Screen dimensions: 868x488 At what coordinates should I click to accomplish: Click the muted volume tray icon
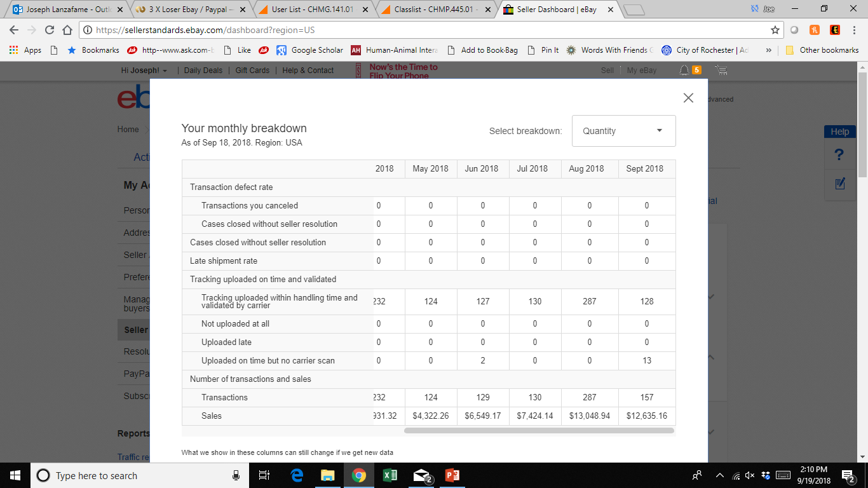[750, 475]
